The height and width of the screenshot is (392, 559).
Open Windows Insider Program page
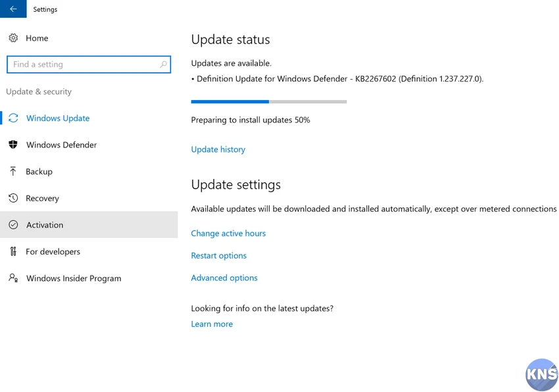74,278
